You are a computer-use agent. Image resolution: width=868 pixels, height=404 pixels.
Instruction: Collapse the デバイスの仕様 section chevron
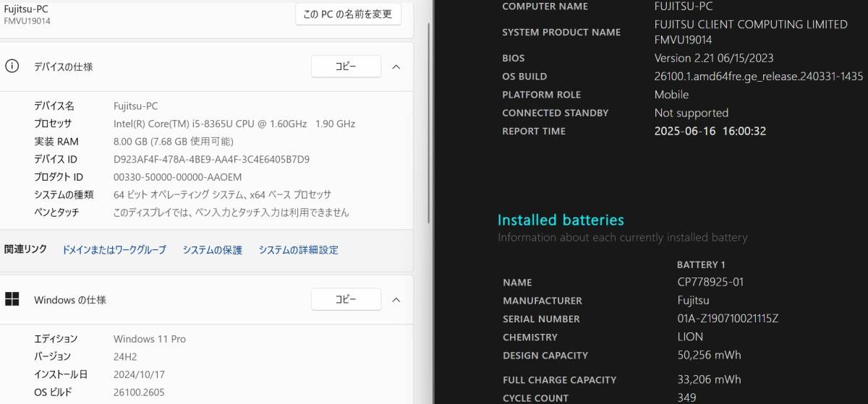click(396, 66)
